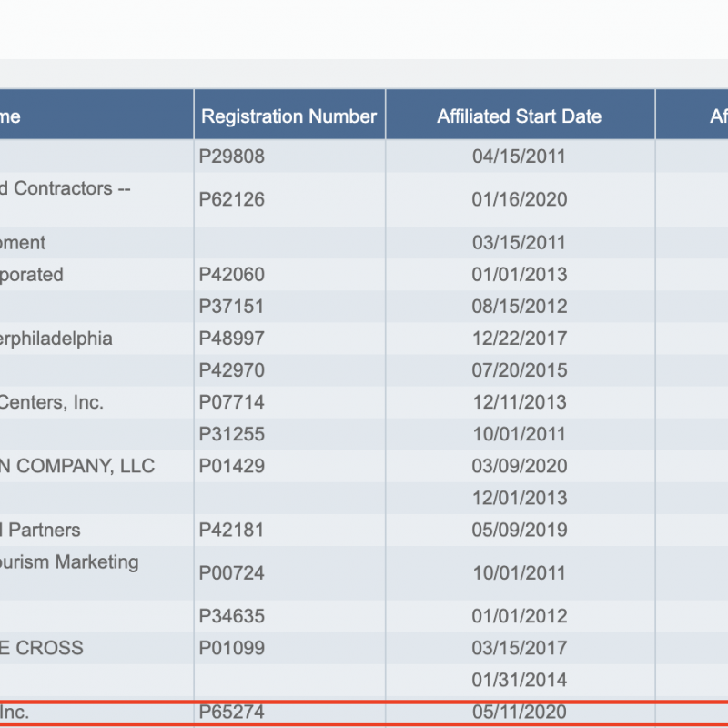Select the 01/16/2020 start date cell
Image resolution: width=728 pixels, height=728 pixels.
tap(519, 199)
